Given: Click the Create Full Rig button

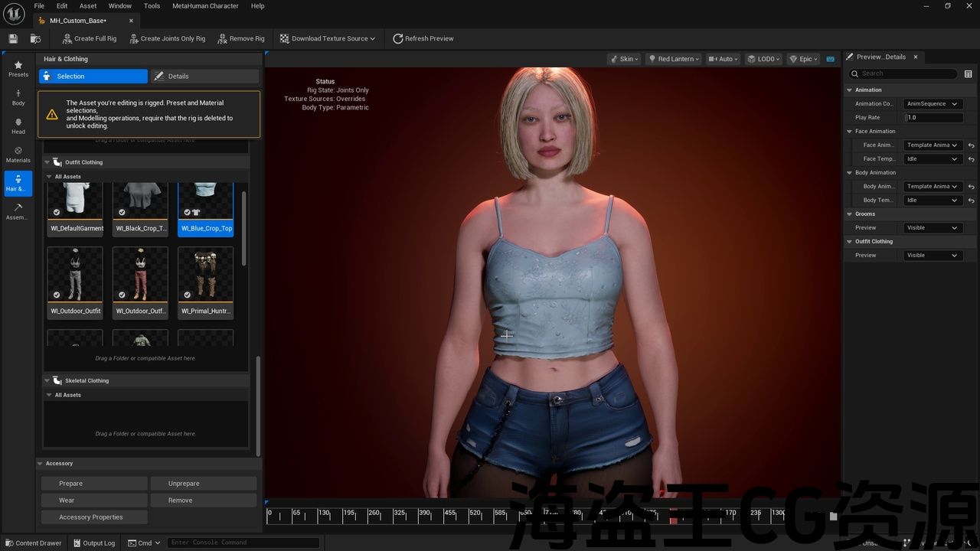Looking at the screenshot, I should pyautogui.click(x=89, y=38).
